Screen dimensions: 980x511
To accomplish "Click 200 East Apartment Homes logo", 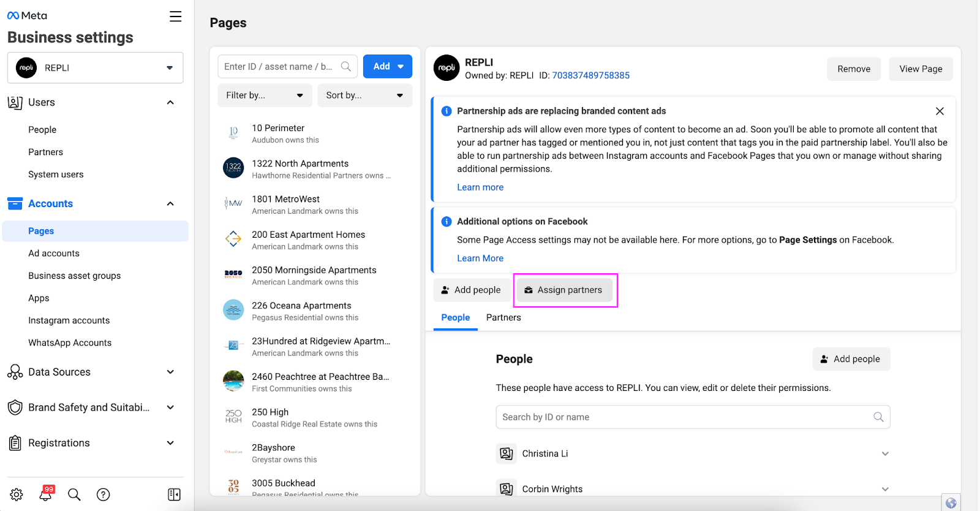I will click(233, 238).
